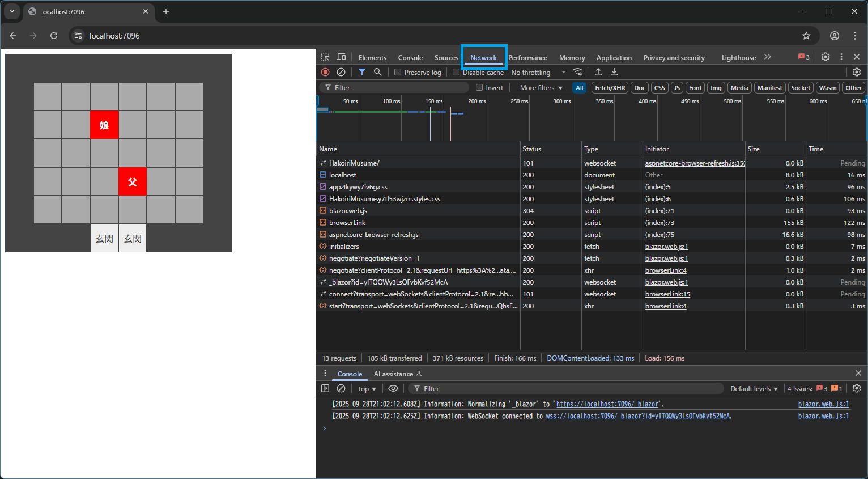This screenshot has height=479, width=868.
Task: Switch to the Application tab
Action: pyautogui.click(x=614, y=57)
